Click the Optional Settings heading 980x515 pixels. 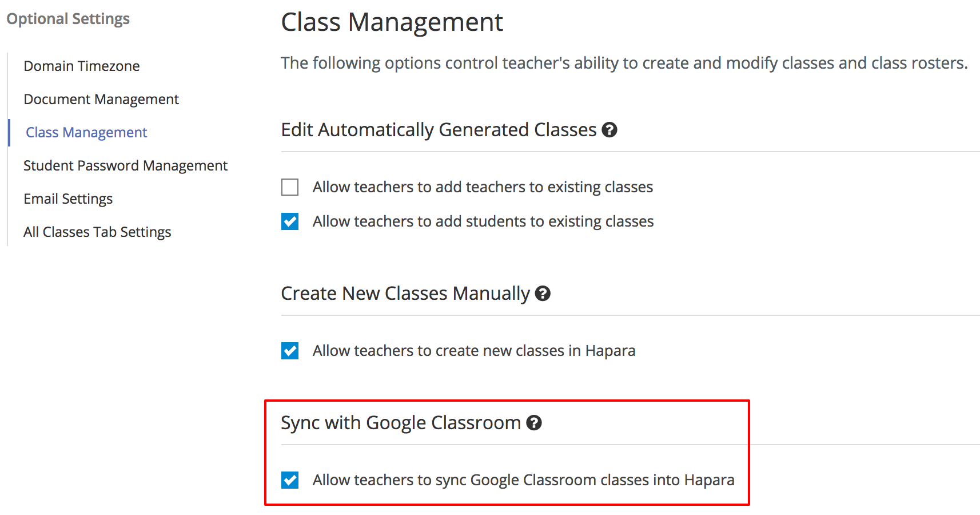click(68, 18)
